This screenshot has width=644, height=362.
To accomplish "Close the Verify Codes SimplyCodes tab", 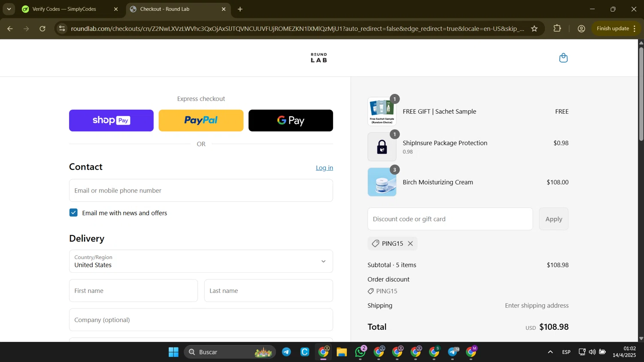I will point(115,9).
